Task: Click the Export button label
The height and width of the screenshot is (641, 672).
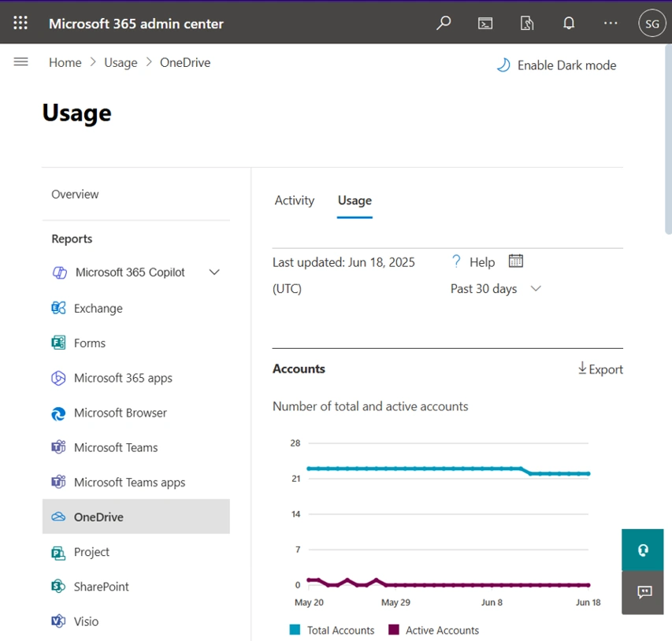Action: pyautogui.click(x=606, y=369)
